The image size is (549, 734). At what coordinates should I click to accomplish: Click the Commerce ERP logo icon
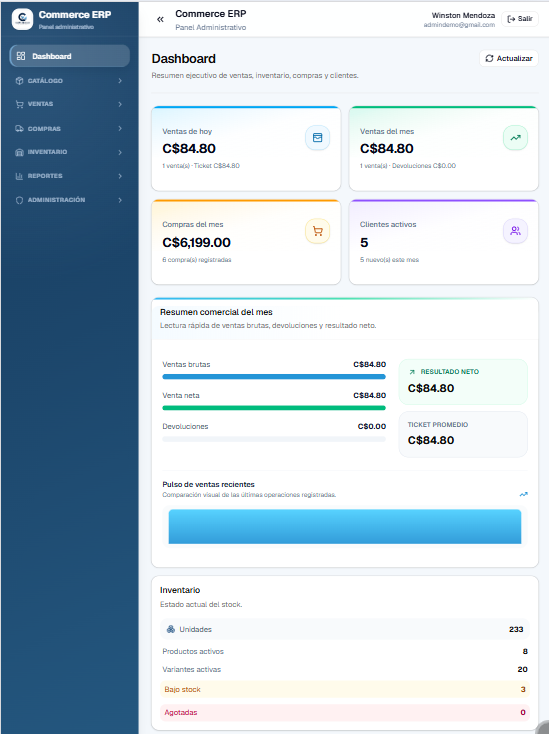22,19
